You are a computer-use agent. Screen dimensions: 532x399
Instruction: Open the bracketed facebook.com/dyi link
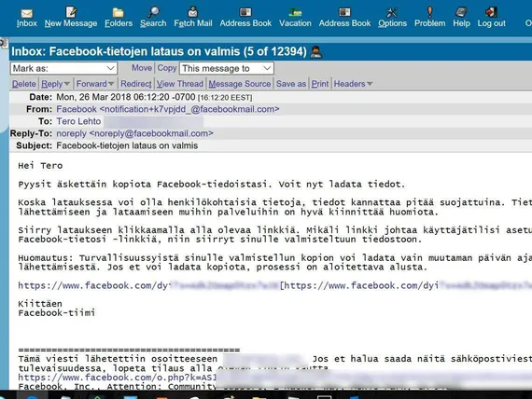(x=408, y=285)
